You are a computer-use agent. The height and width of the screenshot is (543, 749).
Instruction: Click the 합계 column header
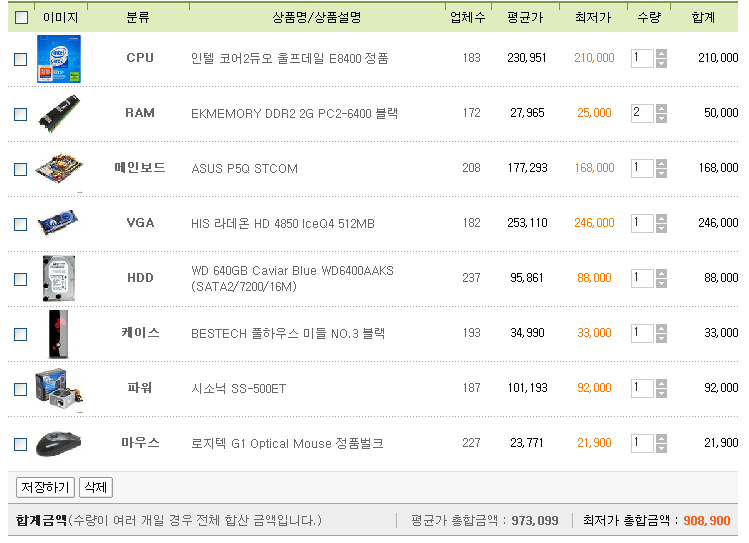click(703, 18)
